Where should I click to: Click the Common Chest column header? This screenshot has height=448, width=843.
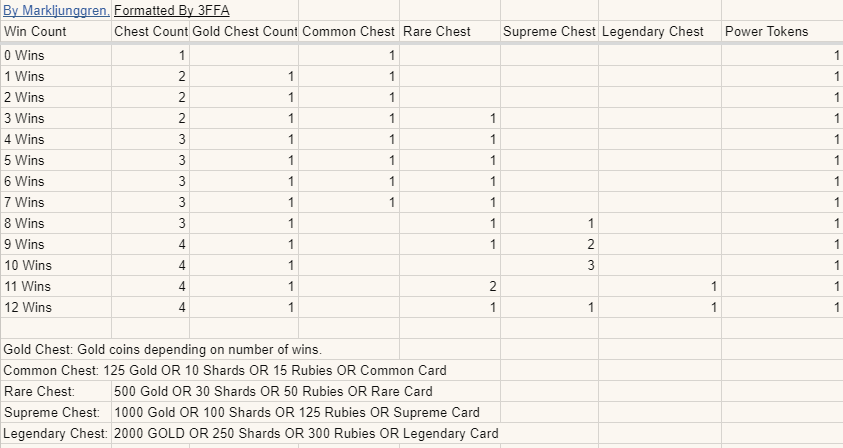(x=348, y=32)
